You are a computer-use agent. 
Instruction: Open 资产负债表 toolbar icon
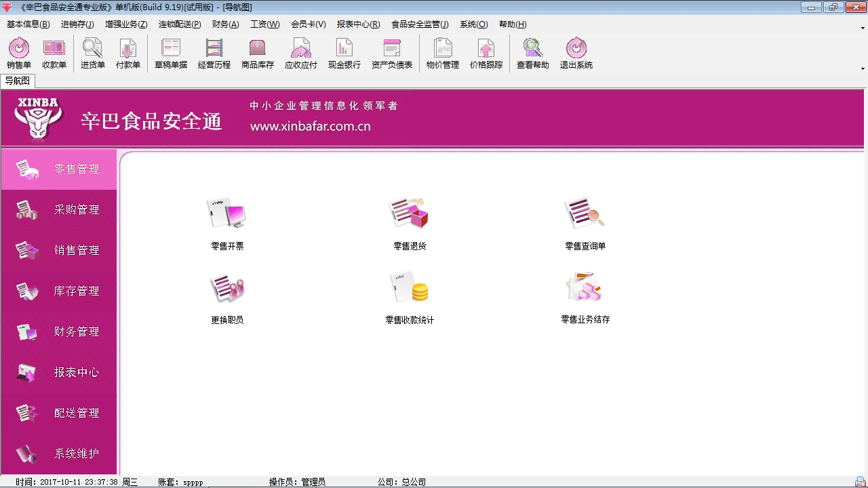pos(392,54)
